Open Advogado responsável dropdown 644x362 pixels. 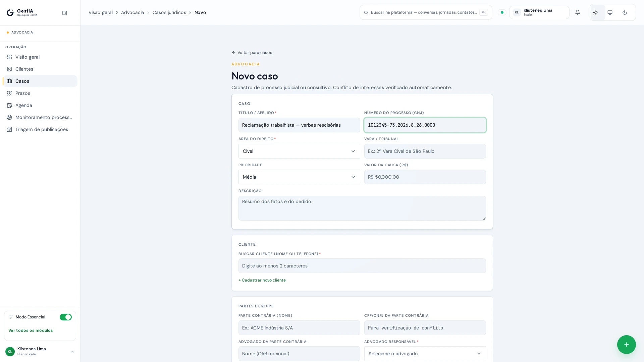click(425, 354)
